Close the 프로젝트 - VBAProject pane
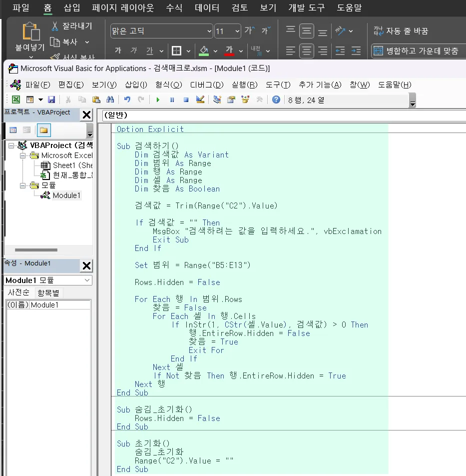This screenshot has height=476, width=466. pos(86,115)
